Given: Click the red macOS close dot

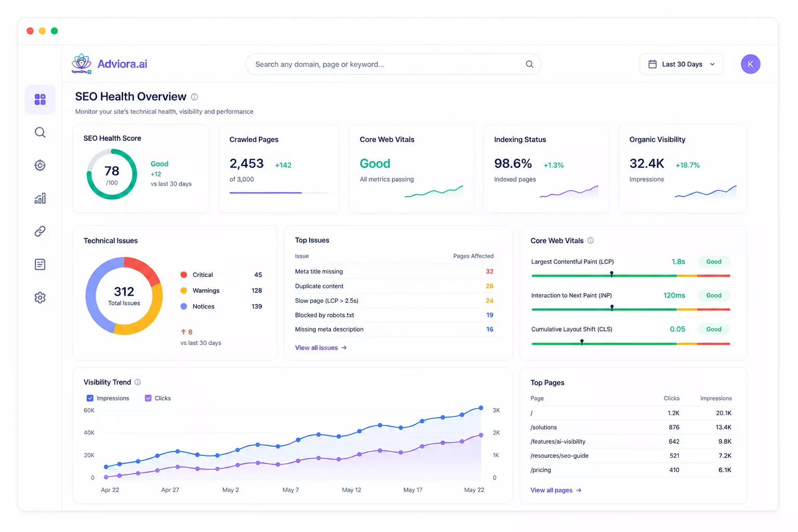Looking at the screenshot, I should [x=30, y=31].
